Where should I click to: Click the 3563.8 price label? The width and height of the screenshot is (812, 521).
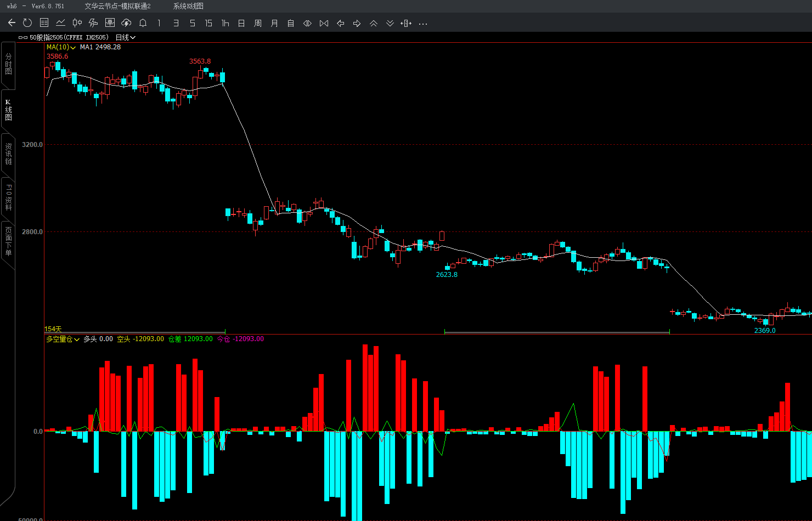200,61
